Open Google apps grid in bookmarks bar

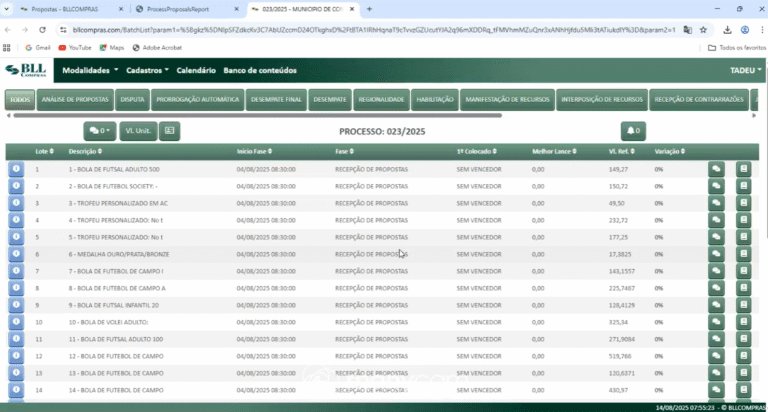tap(7, 48)
